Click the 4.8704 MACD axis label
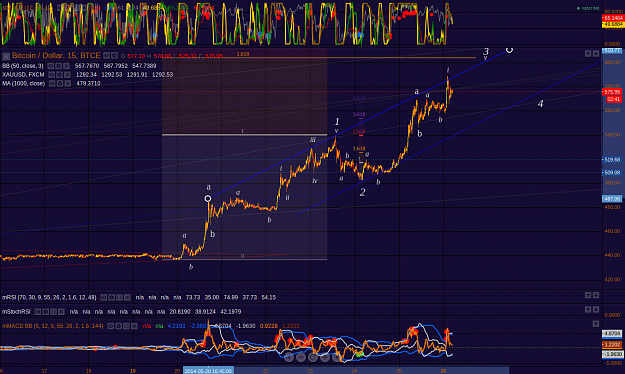 (612, 333)
